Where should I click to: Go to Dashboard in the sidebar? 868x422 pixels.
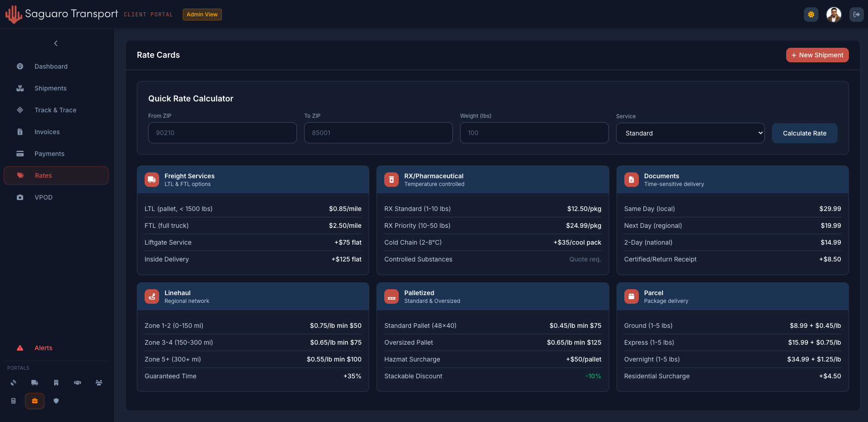pyautogui.click(x=51, y=66)
